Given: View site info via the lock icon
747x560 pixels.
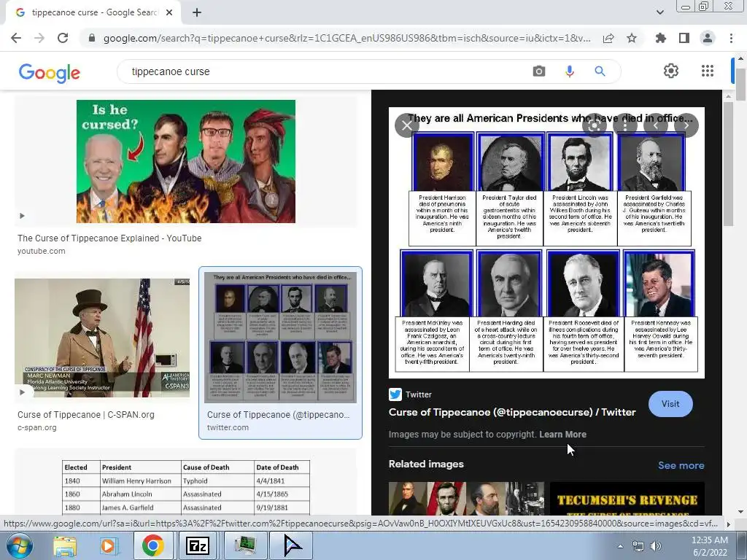Looking at the screenshot, I should point(92,38).
